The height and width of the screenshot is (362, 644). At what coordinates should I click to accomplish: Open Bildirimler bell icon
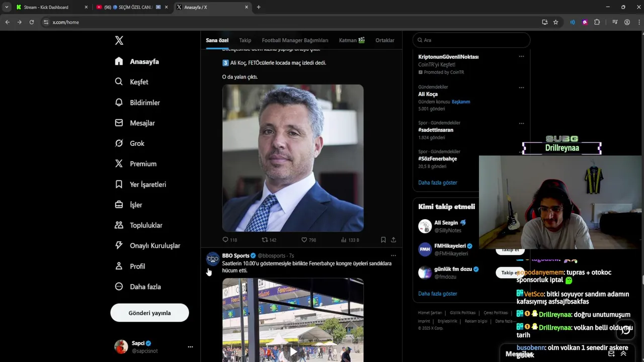[x=119, y=102]
